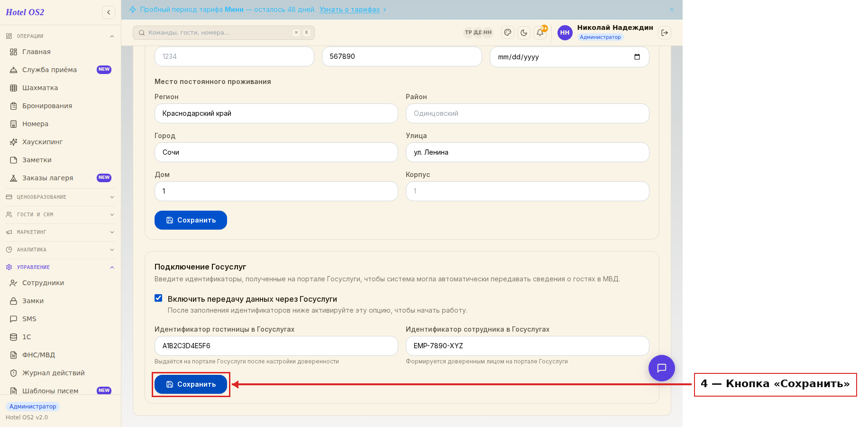
Task: Open notifications bell
Action: pos(540,33)
